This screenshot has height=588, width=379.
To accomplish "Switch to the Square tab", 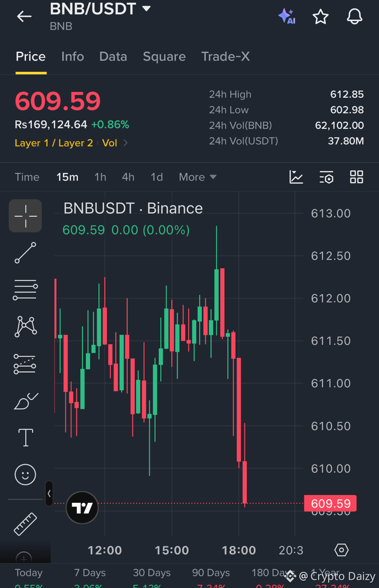I will click(x=164, y=56).
